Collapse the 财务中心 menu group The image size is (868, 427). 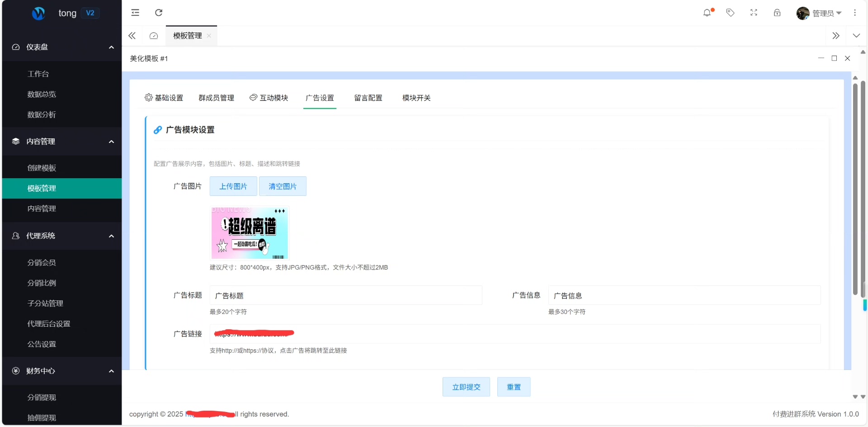111,371
